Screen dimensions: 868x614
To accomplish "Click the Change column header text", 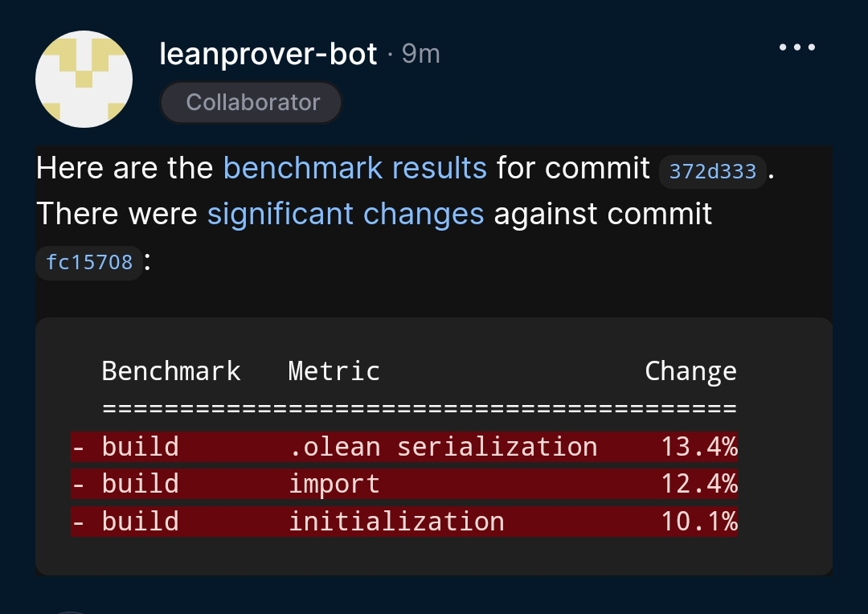I will [691, 371].
